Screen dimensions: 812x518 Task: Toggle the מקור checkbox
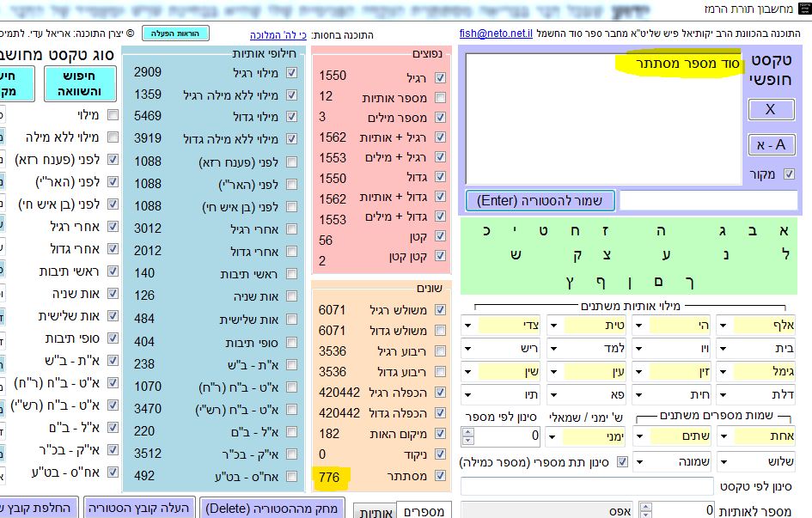789,174
